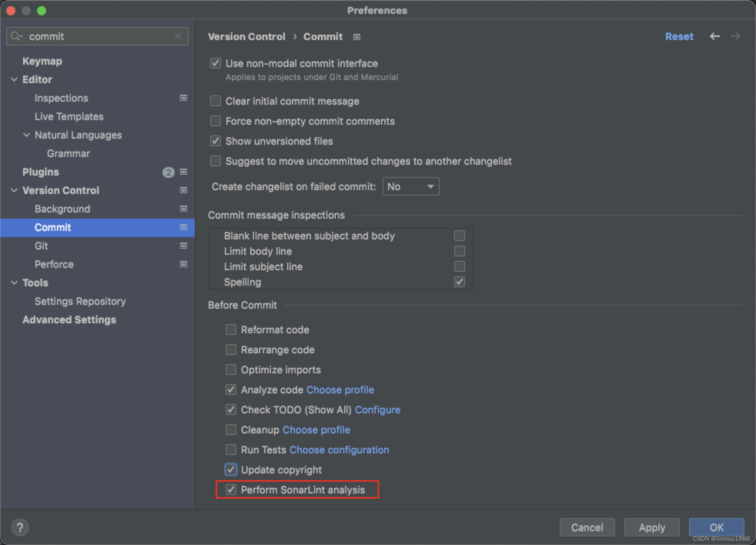Enable Reformat code before commit
The width and height of the screenshot is (756, 545).
(231, 329)
